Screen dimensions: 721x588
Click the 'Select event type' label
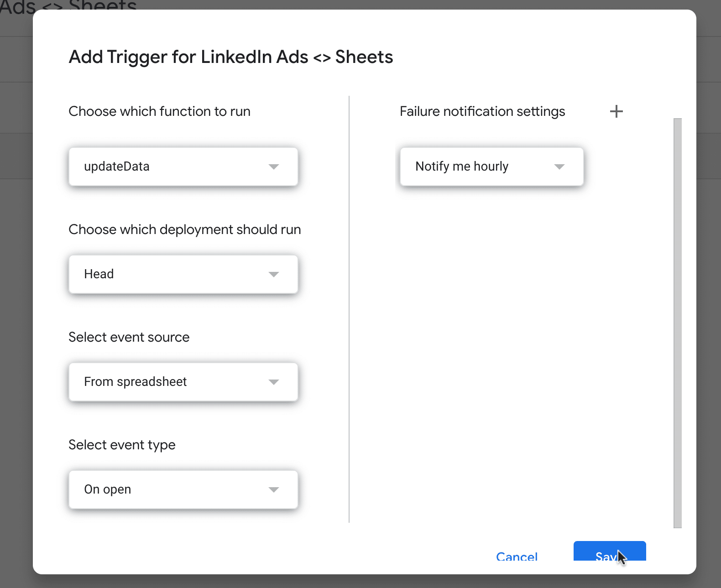tap(122, 445)
